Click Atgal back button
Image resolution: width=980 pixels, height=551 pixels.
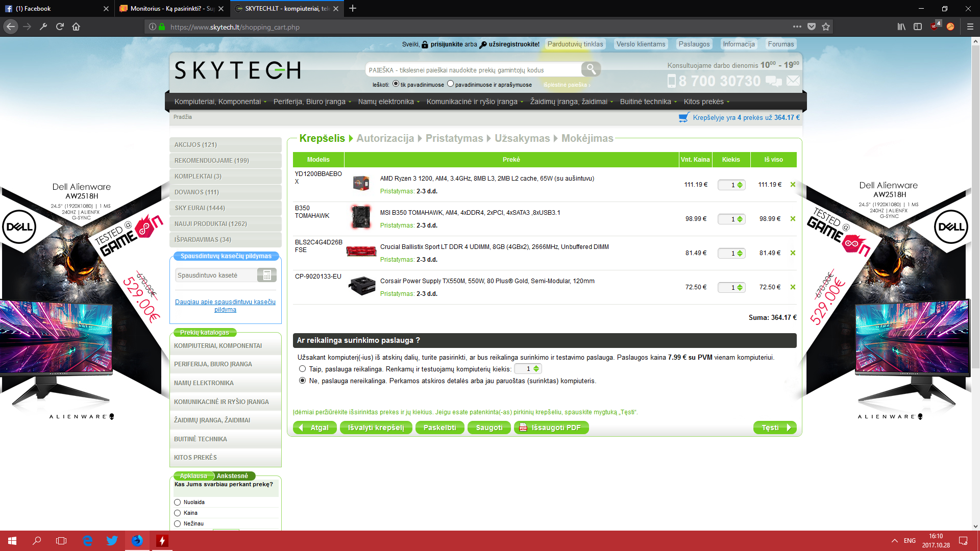click(314, 428)
